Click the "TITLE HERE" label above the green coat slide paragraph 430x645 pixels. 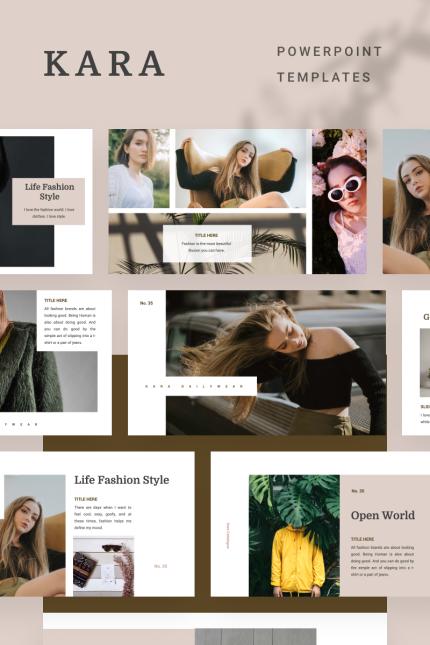click(x=56, y=301)
